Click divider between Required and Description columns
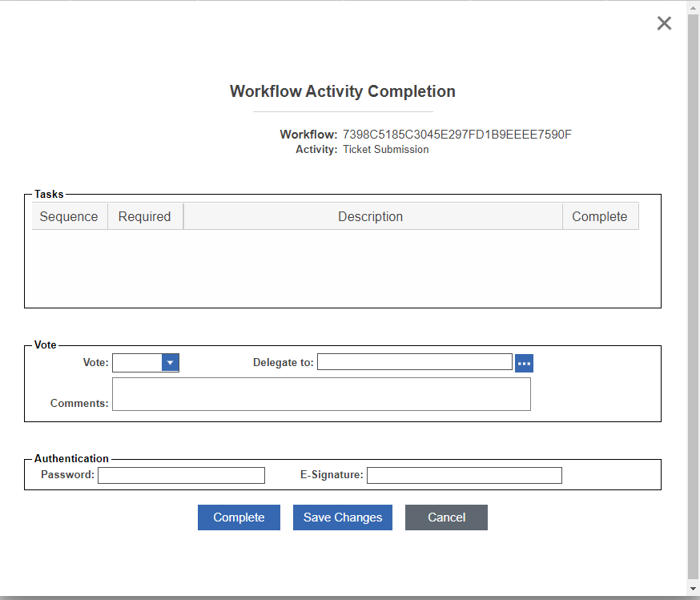This screenshot has width=700, height=600. [183, 216]
